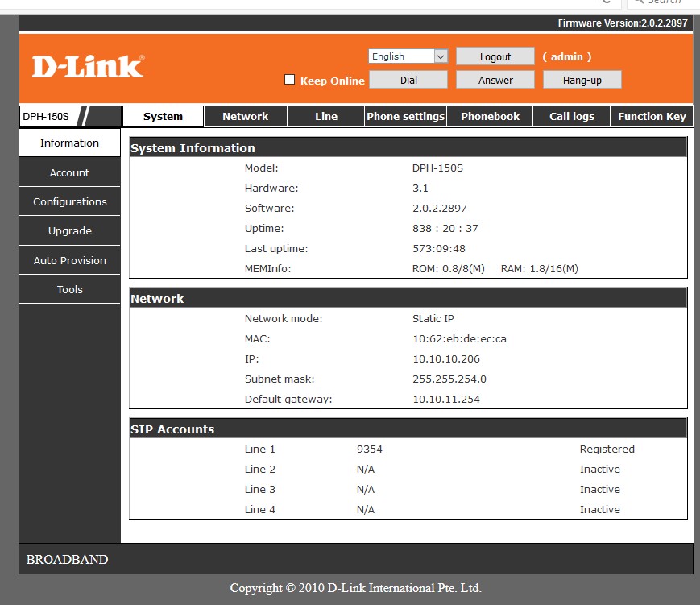Click the D-Link logo
The image size is (700, 605).
coord(88,67)
